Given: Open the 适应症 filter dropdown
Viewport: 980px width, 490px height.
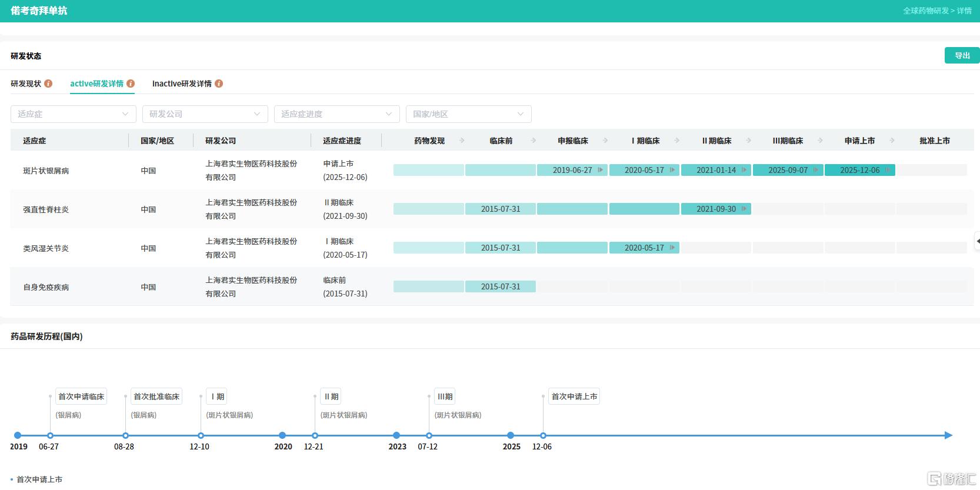Looking at the screenshot, I should [x=74, y=114].
